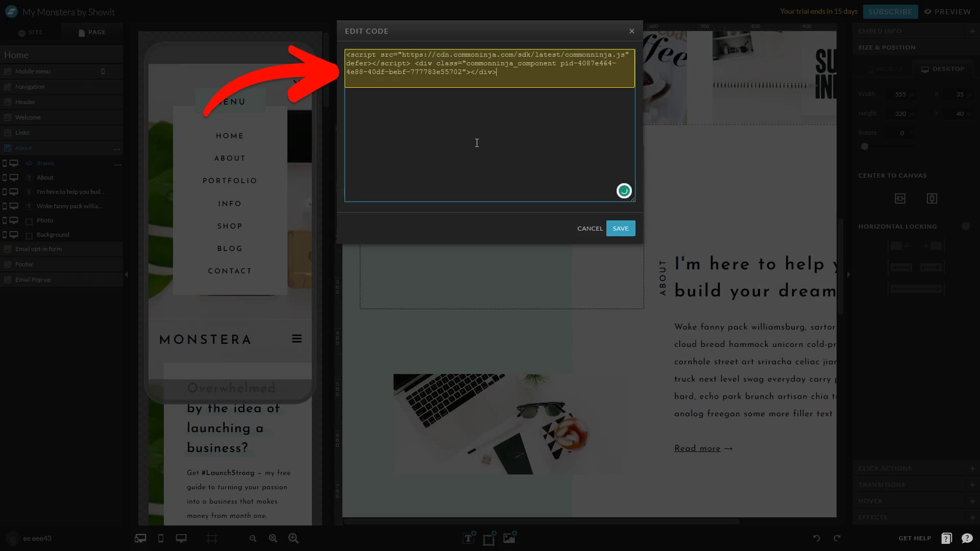Select the "Woke fanny pack willia..." layer
The height and width of the screenshot is (551, 980).
click(69, 206)
